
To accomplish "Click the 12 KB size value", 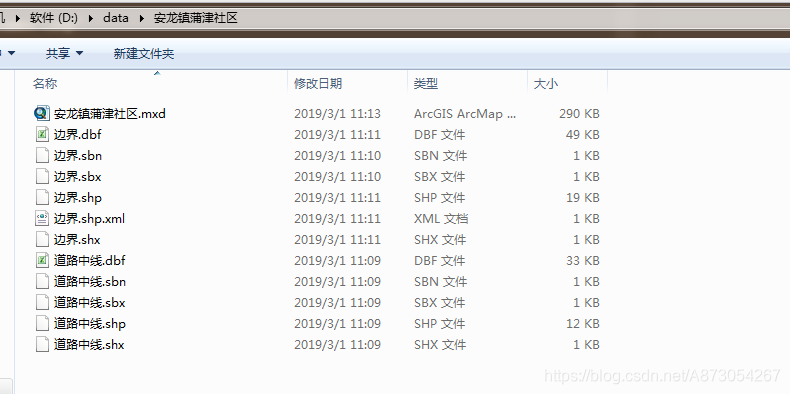I will [583, 323].
